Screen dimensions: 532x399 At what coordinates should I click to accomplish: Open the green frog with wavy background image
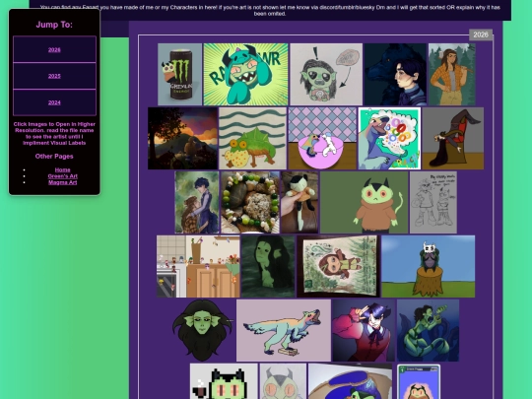[x=253, y=139]
